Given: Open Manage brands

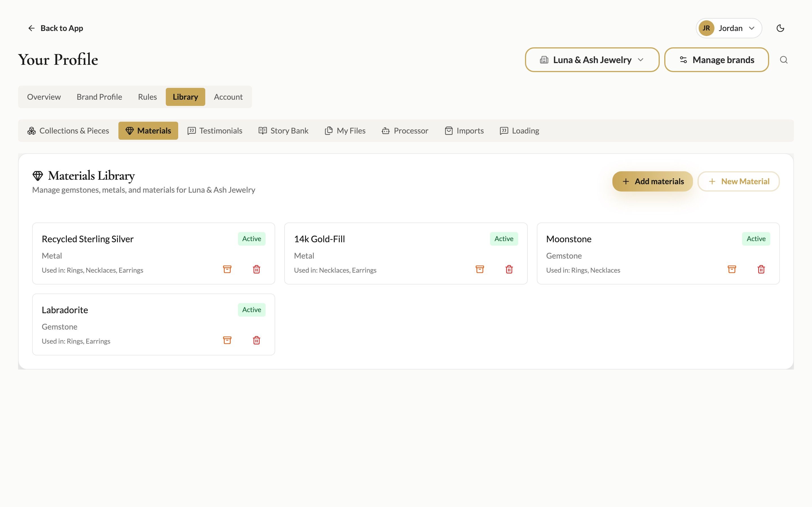Looking at the screenshot, I should tap(716, 60).
